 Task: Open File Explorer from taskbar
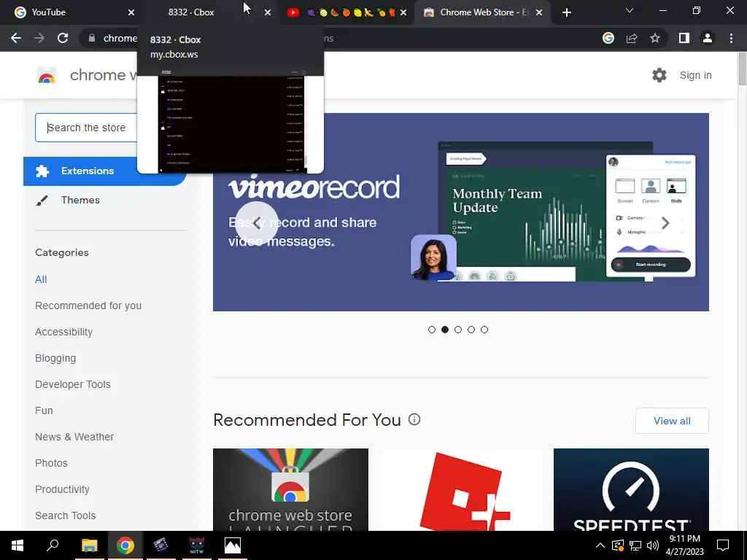(89, 545)
